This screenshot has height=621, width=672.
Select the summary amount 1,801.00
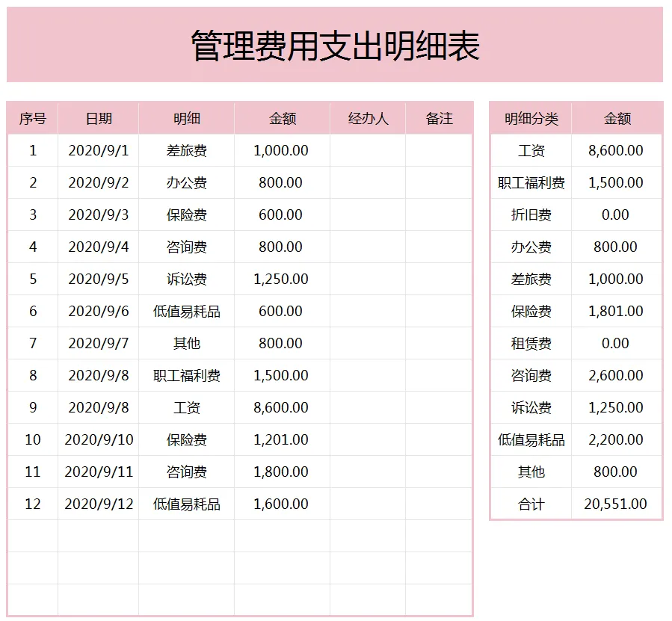click(615, 311)
